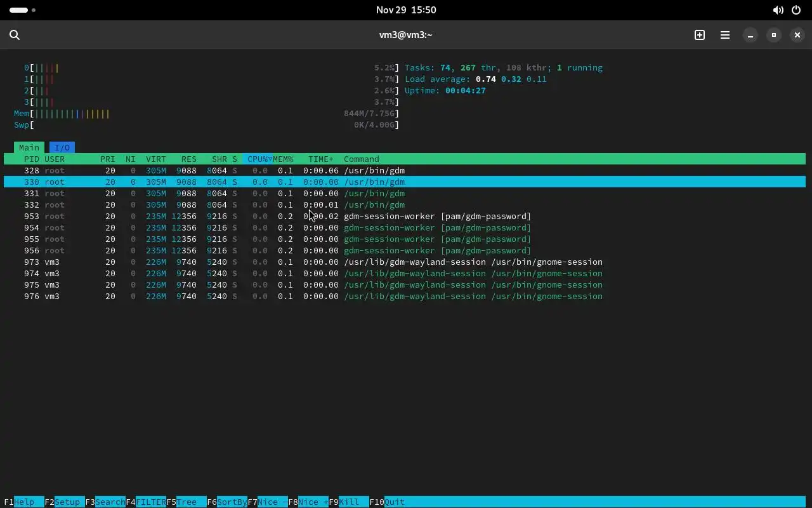The image size is (812, 508).
Task: Sort by SHR column header
Action: [219, 159]
